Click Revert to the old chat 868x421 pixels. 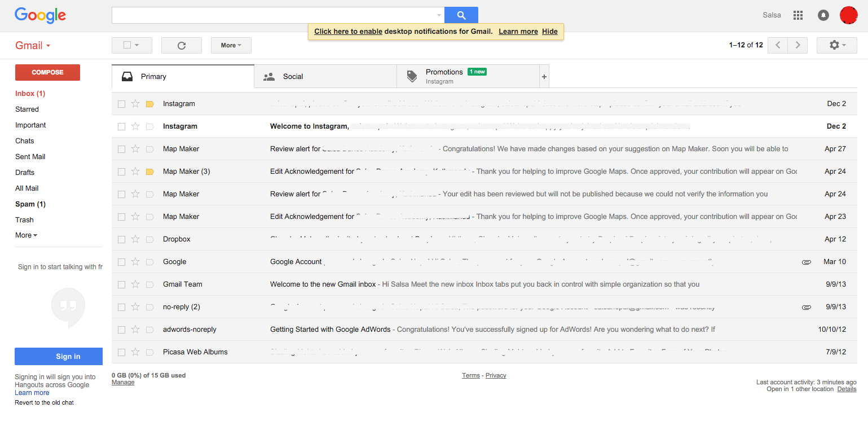coord(45,403)
